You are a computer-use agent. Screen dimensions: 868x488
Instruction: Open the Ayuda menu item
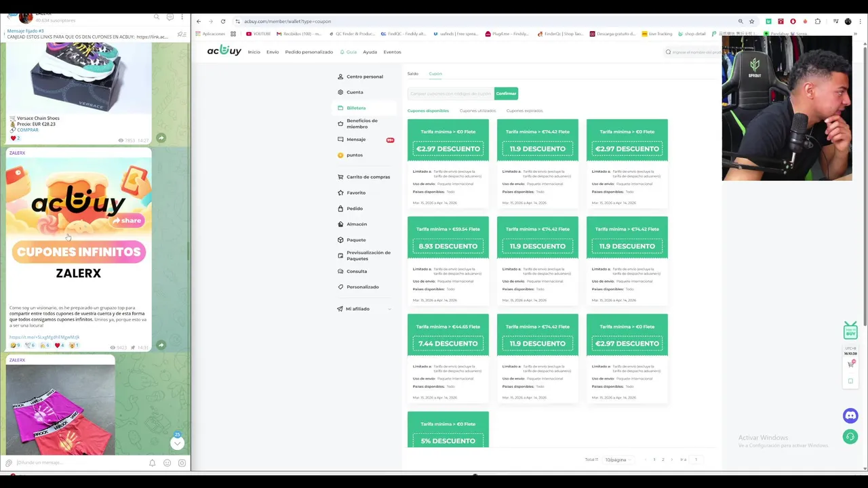click(x=370, y=52)
